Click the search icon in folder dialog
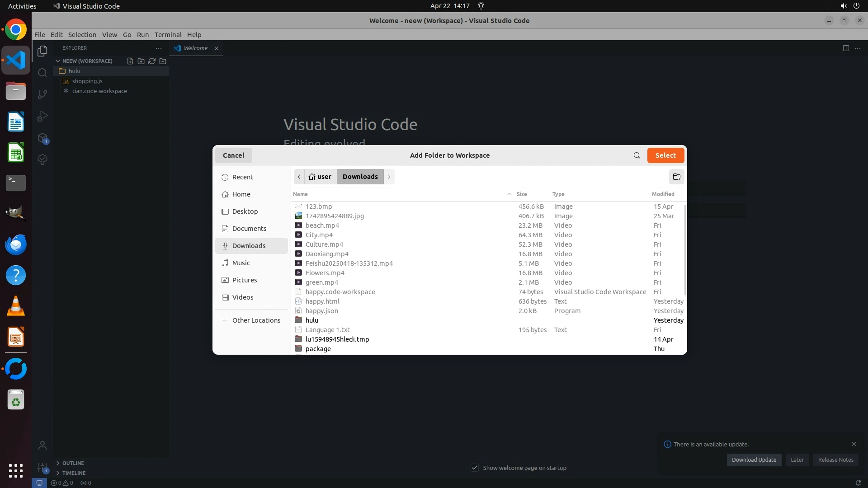868x488 pixels. point(637,155)
